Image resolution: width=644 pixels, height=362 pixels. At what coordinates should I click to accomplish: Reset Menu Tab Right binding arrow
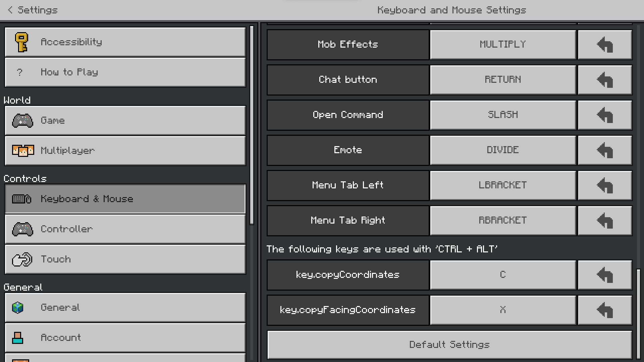pos(605,221)
